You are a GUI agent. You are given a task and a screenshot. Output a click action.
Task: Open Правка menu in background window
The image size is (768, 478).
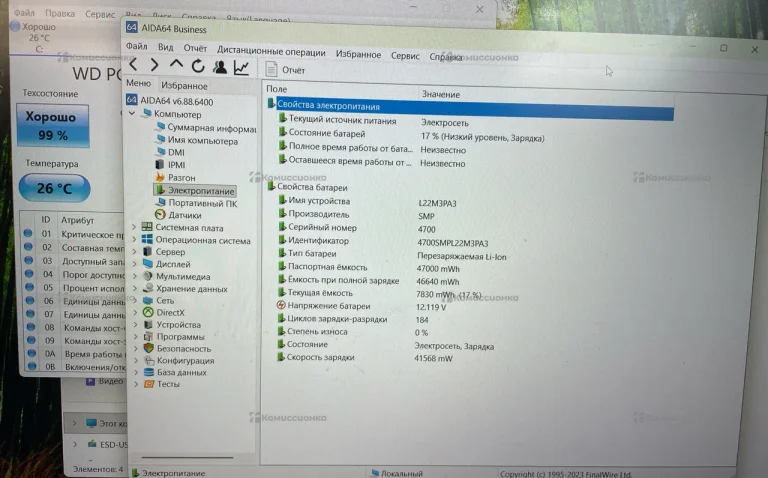[60, 13]
